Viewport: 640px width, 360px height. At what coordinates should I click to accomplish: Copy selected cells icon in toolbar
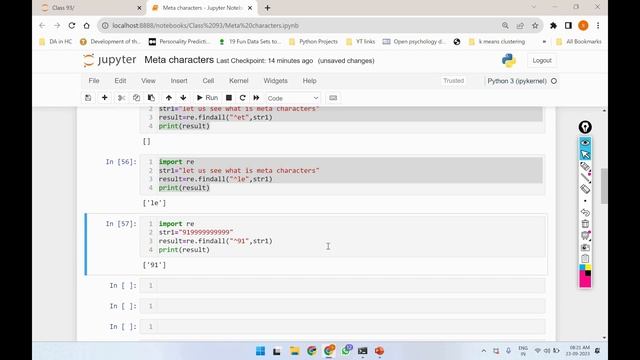click(x=136, y=98)
